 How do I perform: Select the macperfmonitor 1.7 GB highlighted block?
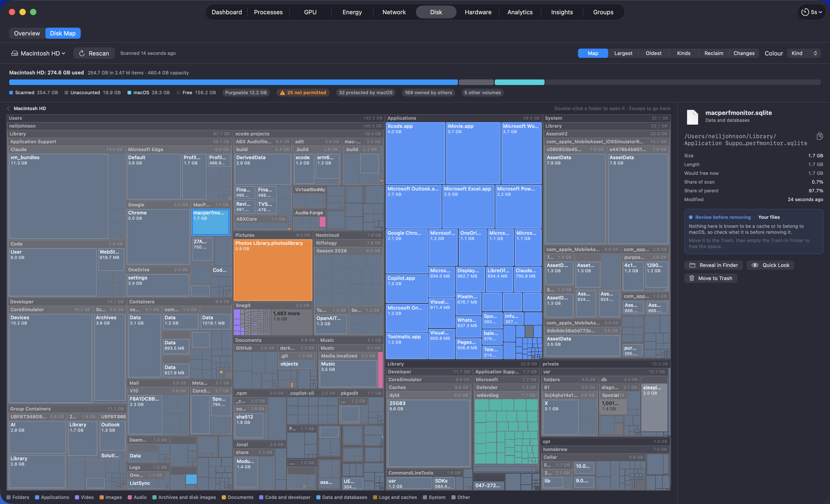tap(210, 222)
